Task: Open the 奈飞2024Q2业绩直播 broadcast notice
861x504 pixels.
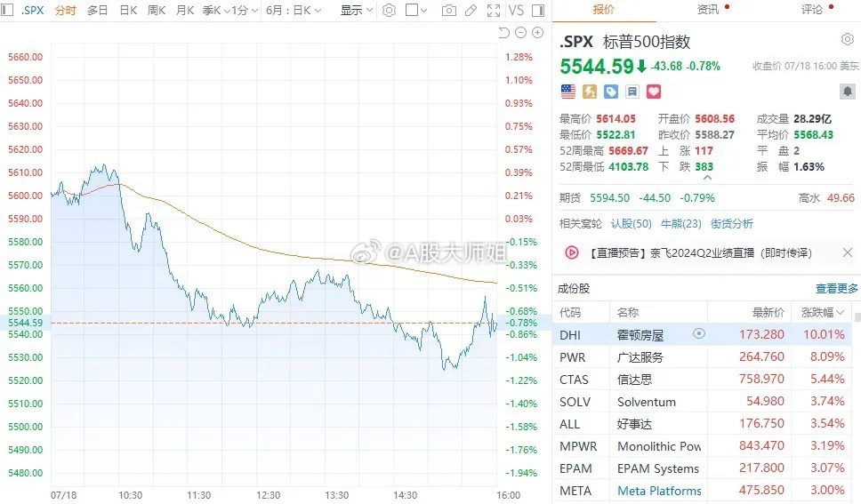Action: click(x=701, y=253)
